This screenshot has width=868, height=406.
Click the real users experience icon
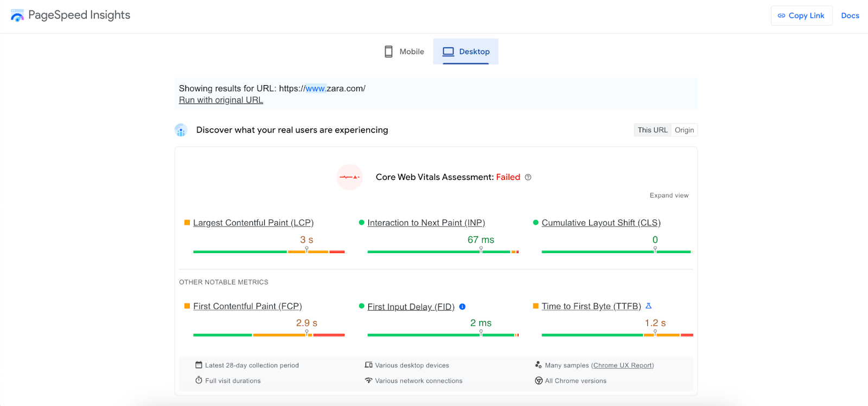point(181,130)
